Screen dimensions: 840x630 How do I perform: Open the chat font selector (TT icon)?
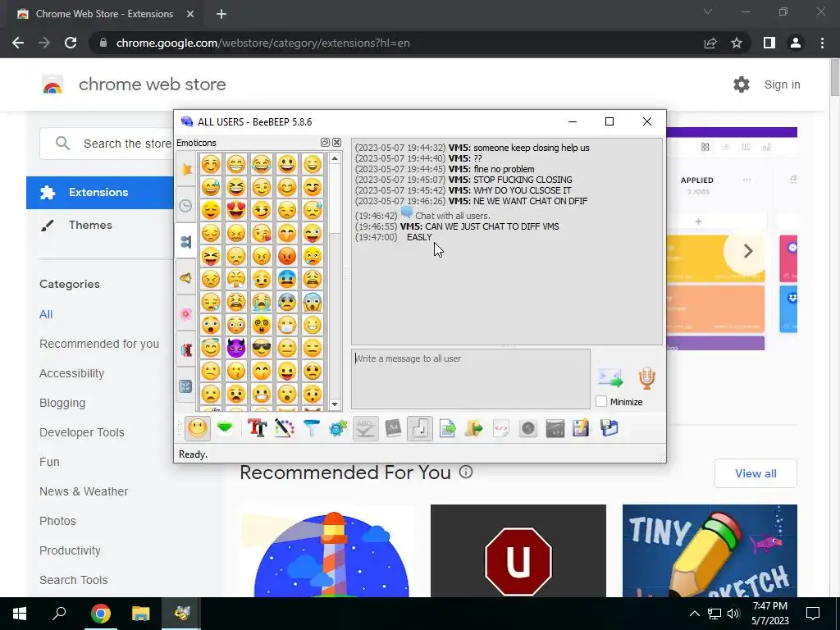click(257, 428)
